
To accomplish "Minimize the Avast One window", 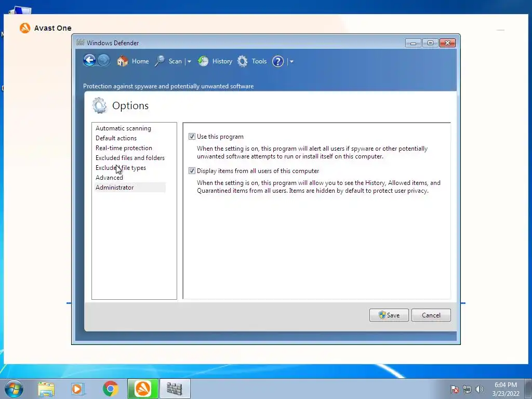I will [x=500, y=30].
